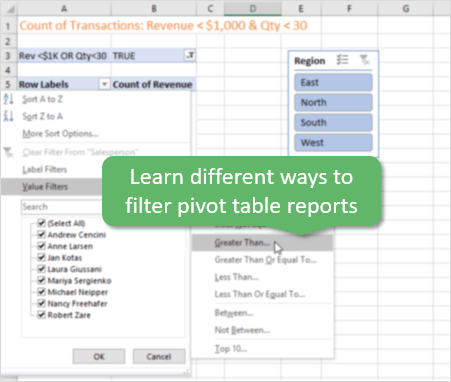This screenshot has height=382, width=451.
Task: Select column G header
Action: [406, 8]
